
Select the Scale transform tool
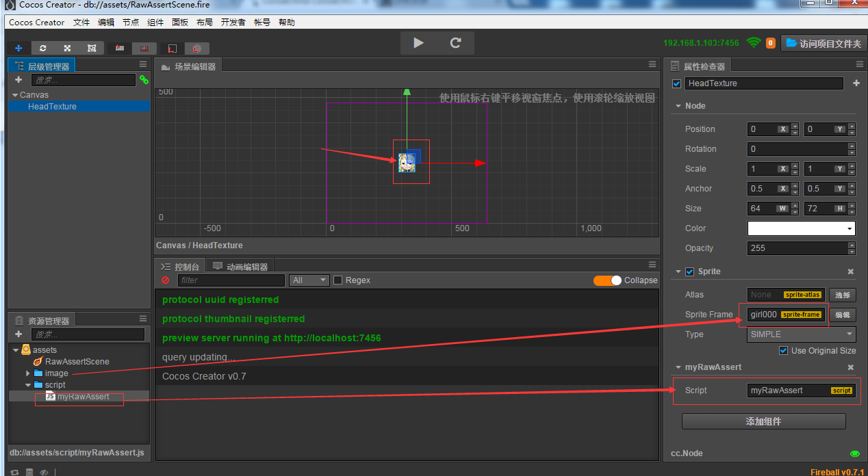click(x=67, y=48)
